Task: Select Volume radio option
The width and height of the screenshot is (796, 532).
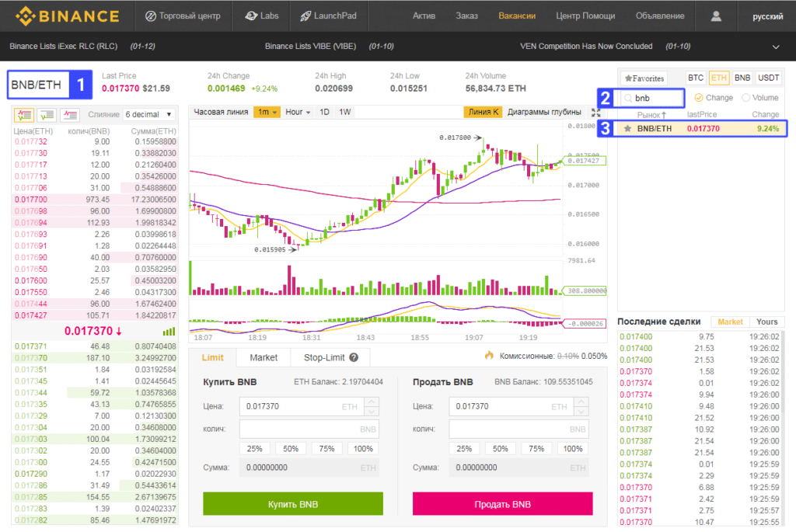Action: point(760,98)
